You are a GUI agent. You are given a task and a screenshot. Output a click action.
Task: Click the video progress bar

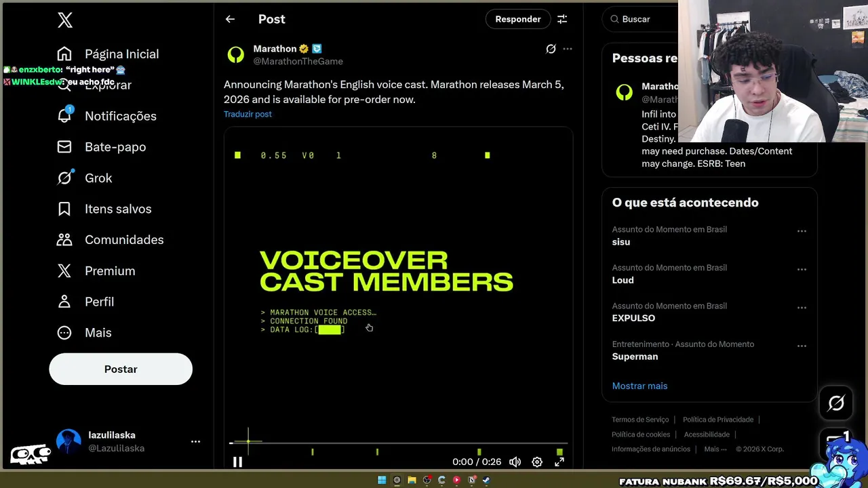tap(398, 443)
